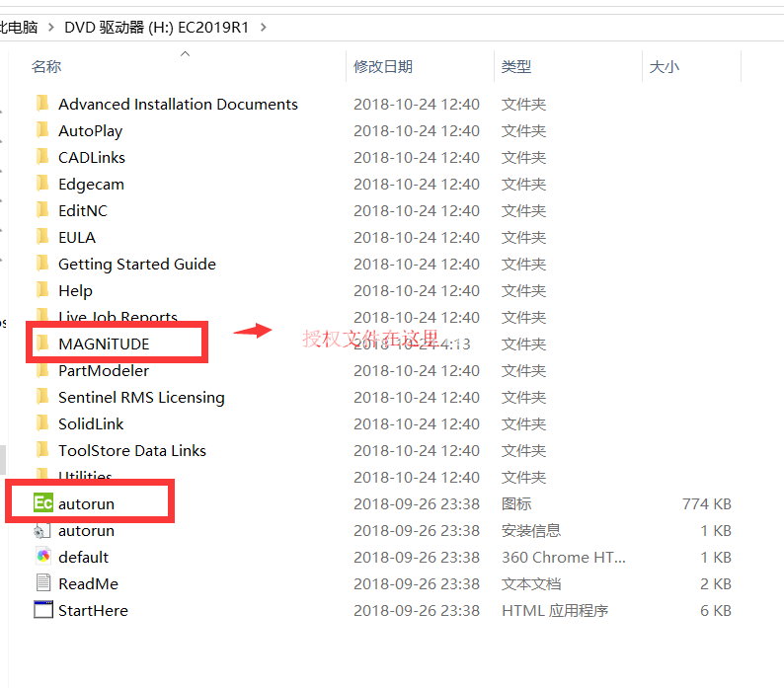Click the AutoPlay folder icon
This screenshot has width=784, height=688.
pos(43,130)
